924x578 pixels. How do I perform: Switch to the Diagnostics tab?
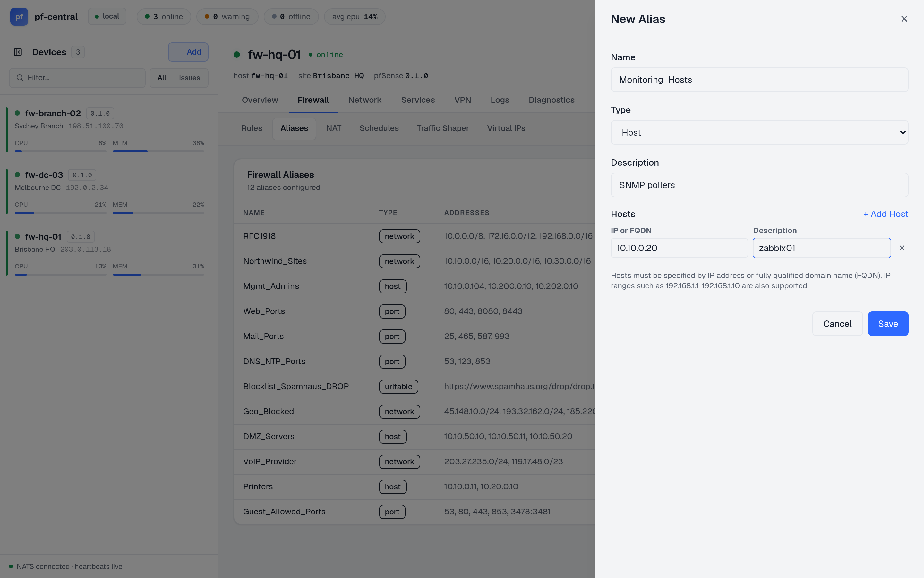click(551, 100)
